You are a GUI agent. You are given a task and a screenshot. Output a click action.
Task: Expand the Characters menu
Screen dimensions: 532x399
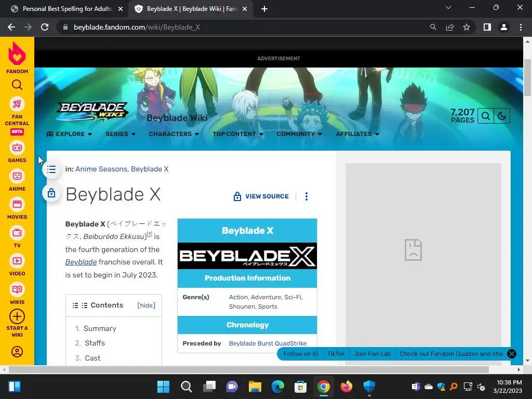174,134
